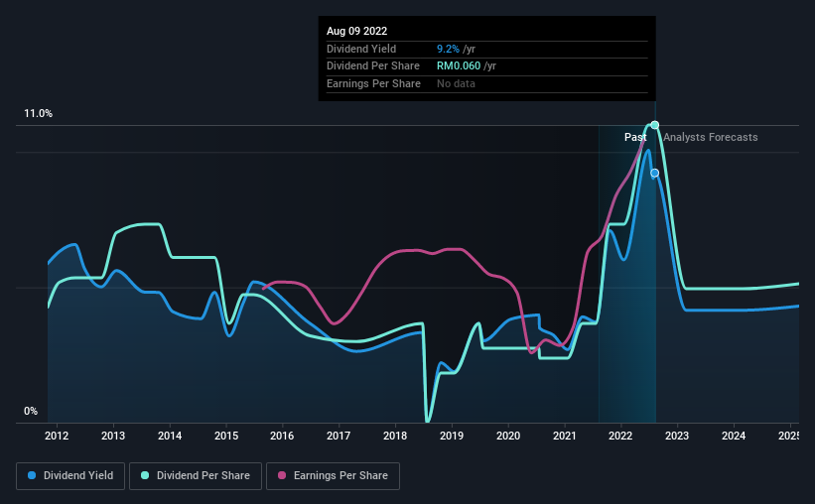Image resolution: width=815 pixels, height=504 pixels.
Task: Click the 11.0% y-axis label
Action: [38, 114]
